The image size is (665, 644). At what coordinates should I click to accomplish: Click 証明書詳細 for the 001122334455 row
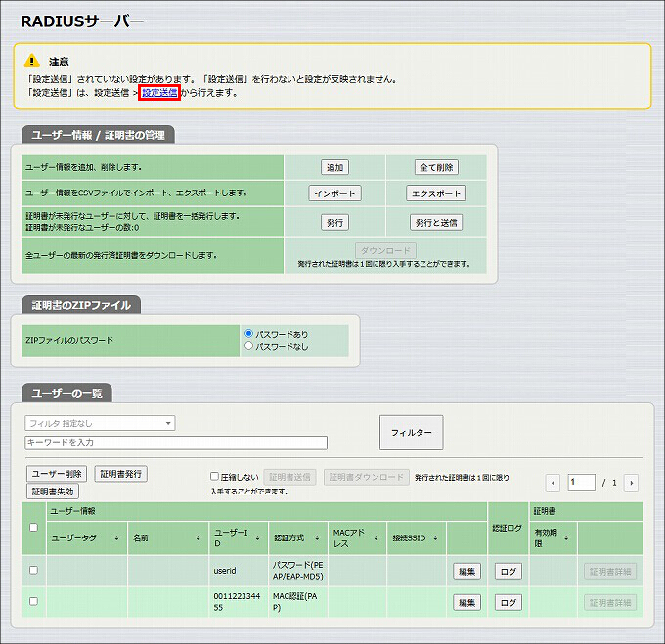coord(610,603)
